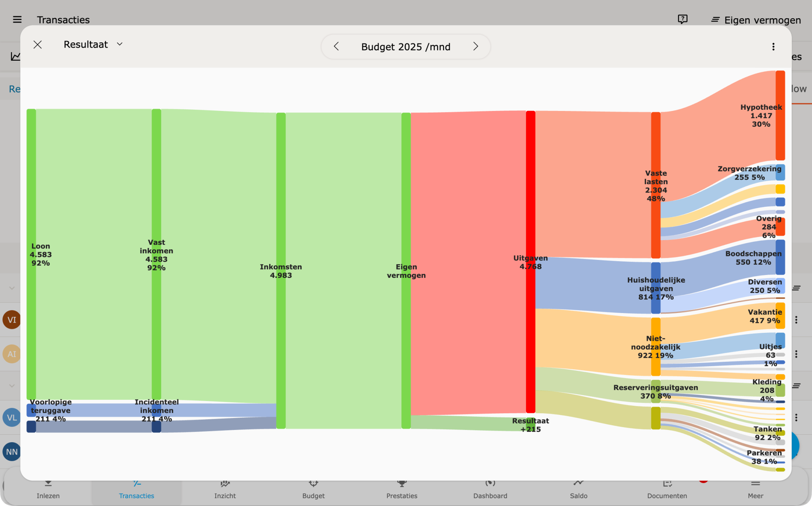Open the three-dot options menu in dialog

[773, 47]
